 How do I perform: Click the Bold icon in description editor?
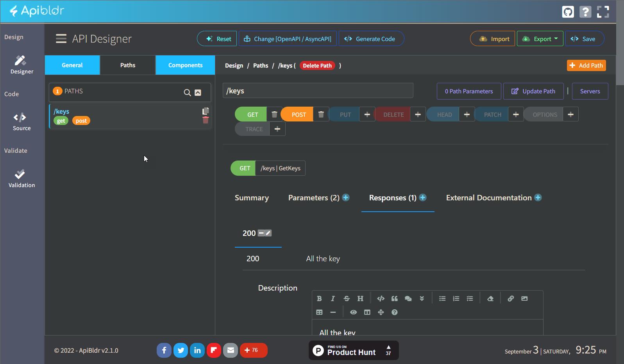(x=319, y=298)
